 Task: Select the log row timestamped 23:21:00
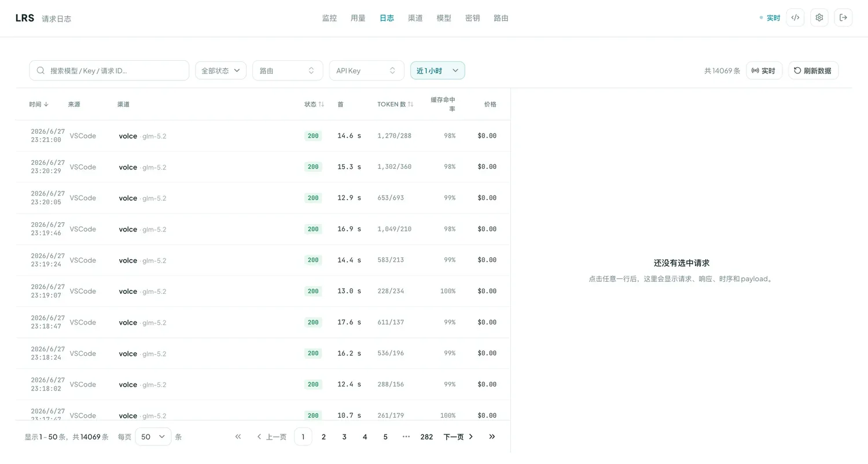(x=263, y=136)
